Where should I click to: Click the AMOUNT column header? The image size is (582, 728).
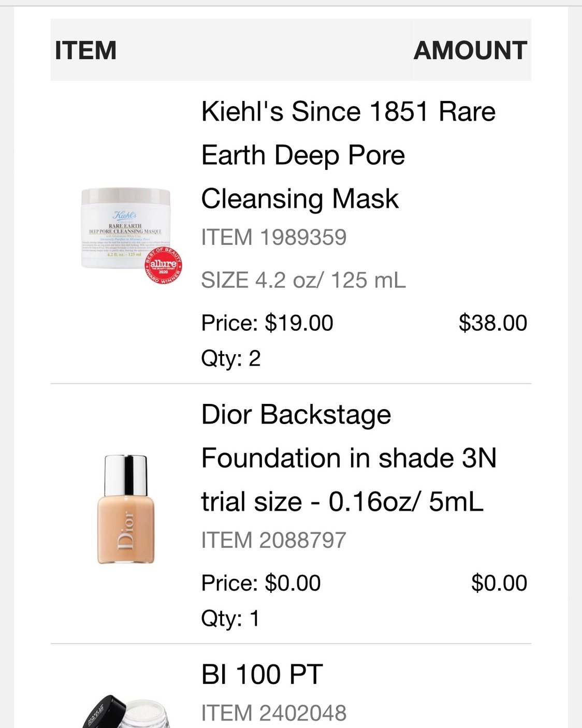[x=470, y=50]
